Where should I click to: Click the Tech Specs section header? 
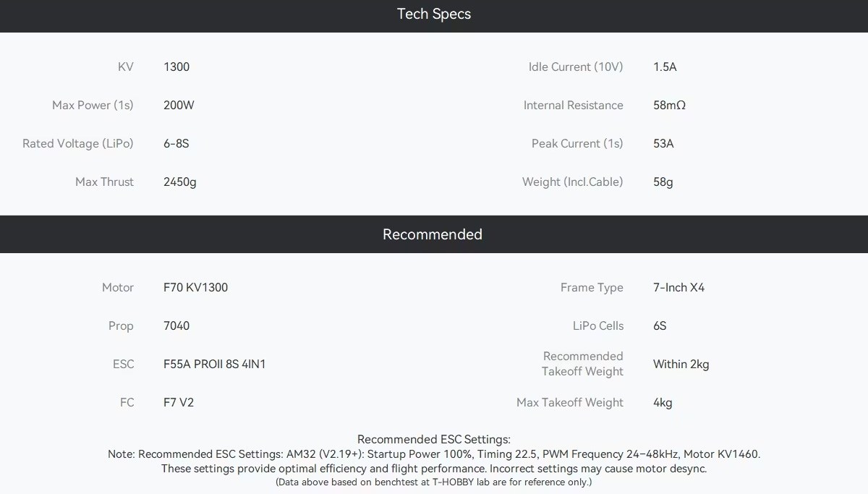(x=434, y=14)
